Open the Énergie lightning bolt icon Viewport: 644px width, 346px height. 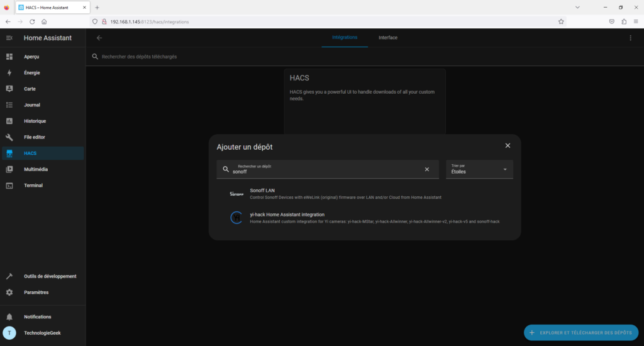9,73
